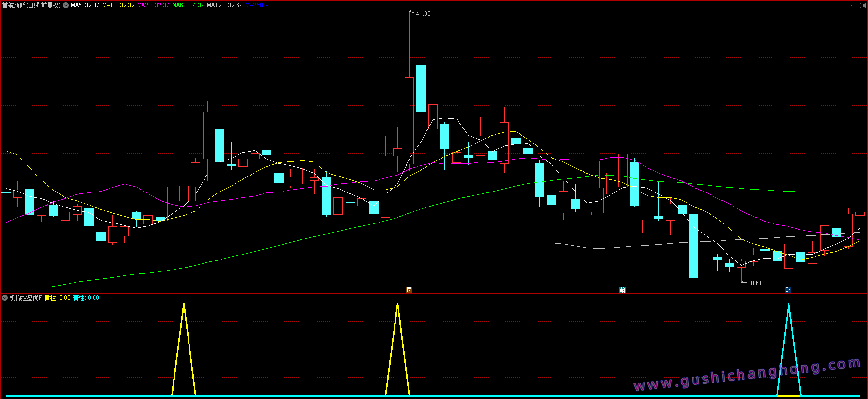Click the diamond icon at top right
This screenshot has height=399, width=868.
(853, 5)
